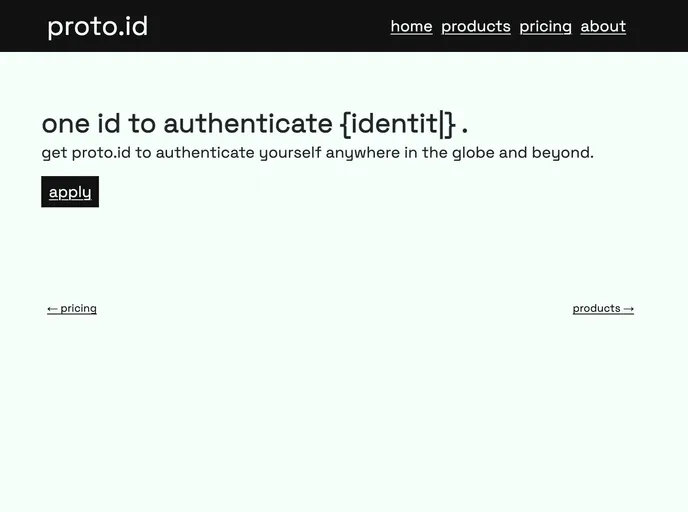Screen dimensions: 688x512
Task: Follow the previous-page pricing link at the bottom
Action: point(78,308)
